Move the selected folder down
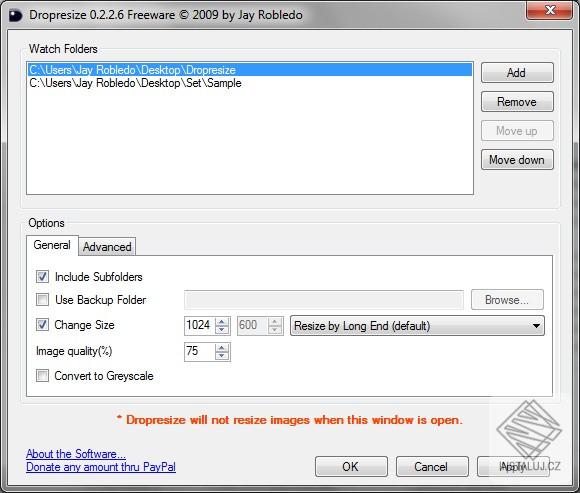Screen dimensions: 580x493 517,160
